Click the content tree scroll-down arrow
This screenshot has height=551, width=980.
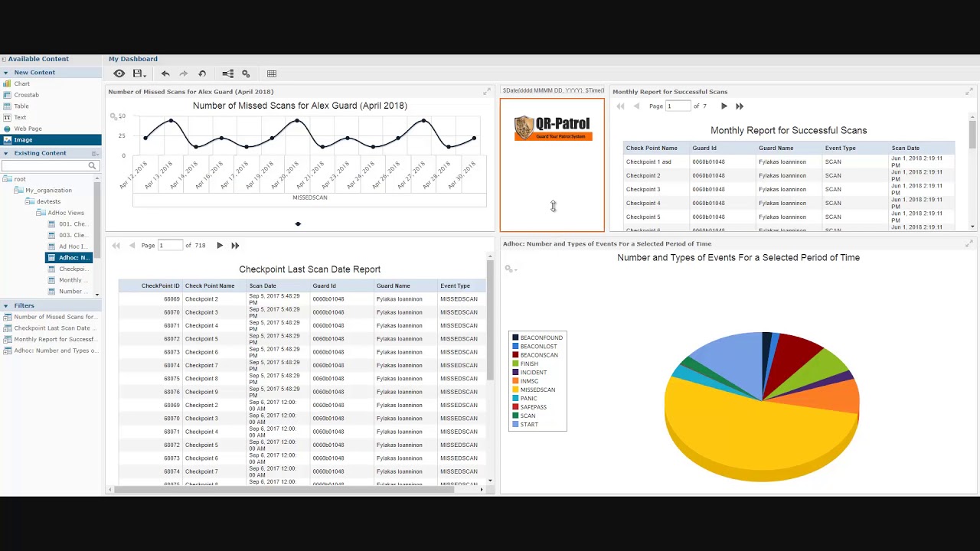97,294
